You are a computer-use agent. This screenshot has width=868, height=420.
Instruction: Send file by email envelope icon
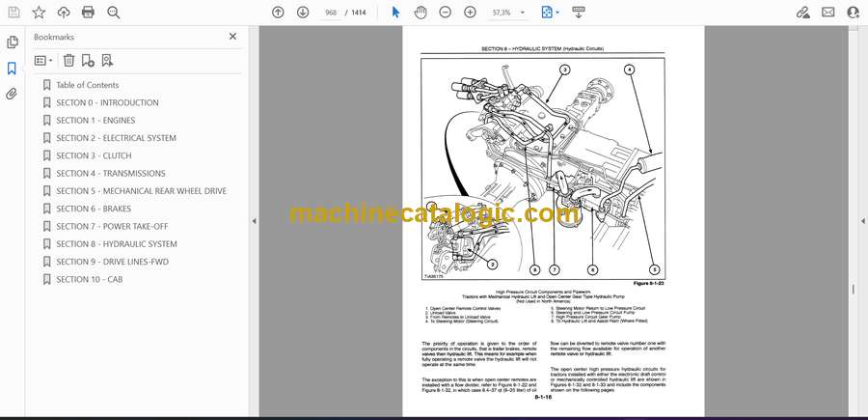[x=828, y=13]
